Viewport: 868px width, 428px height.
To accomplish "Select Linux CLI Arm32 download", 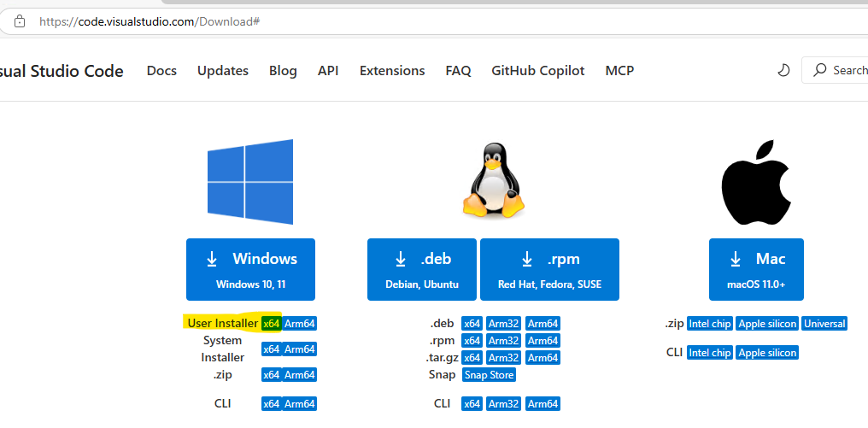I will point(504,403).
